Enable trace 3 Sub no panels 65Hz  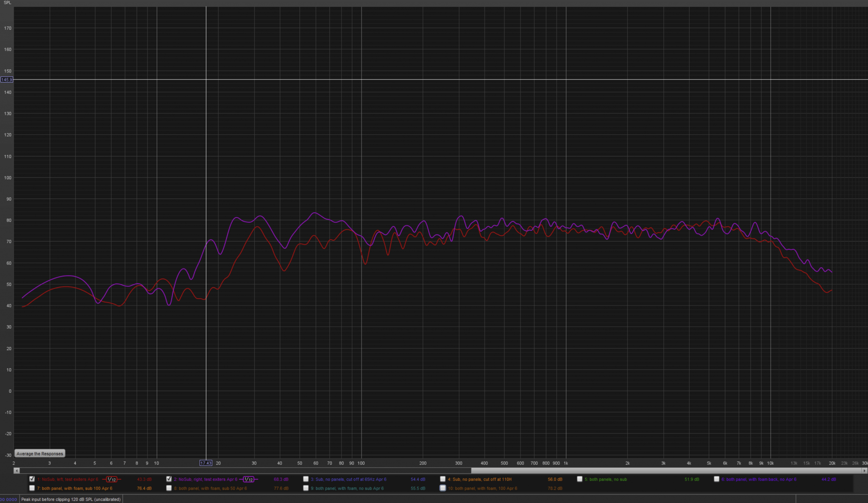306,479
